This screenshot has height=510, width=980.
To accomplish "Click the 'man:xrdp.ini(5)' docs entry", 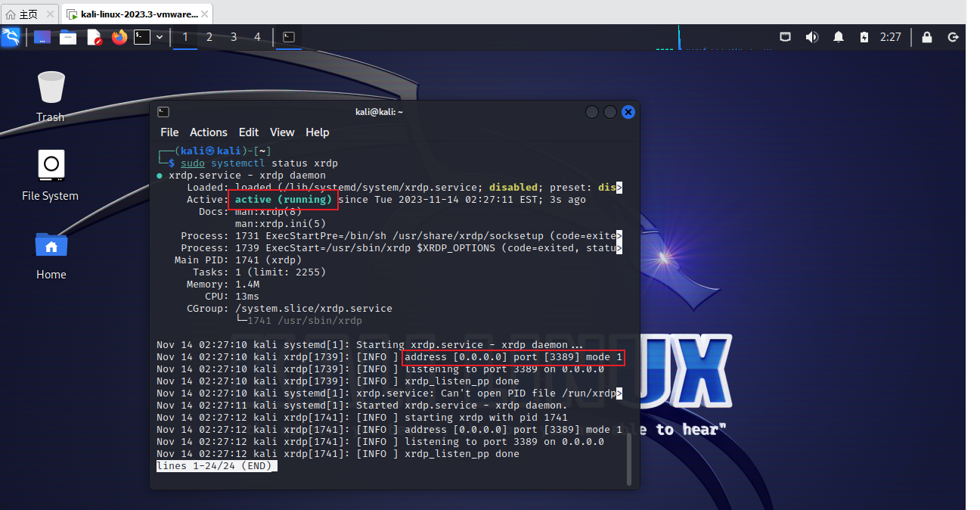I will click(281, 224).
